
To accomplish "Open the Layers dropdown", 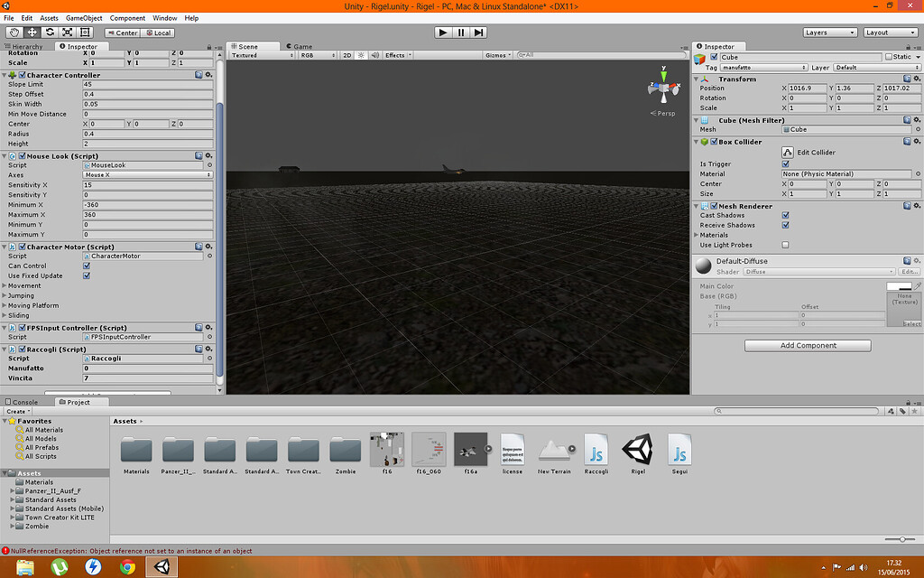I will tap(827, 32).
